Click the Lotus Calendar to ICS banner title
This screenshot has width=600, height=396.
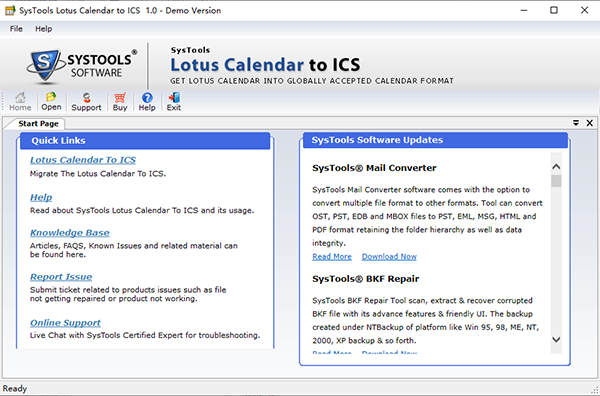tap(265, 65)
